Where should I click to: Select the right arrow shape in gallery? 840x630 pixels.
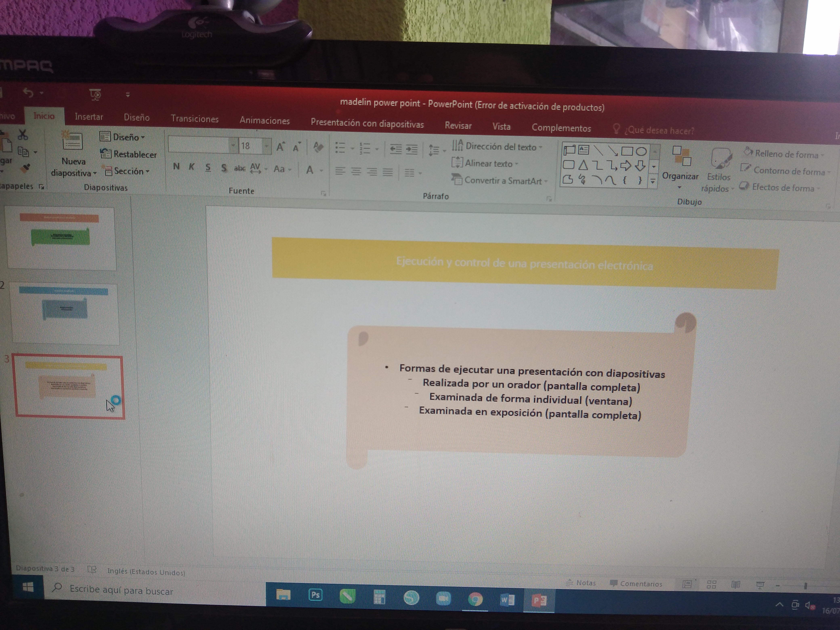point(625,166)
